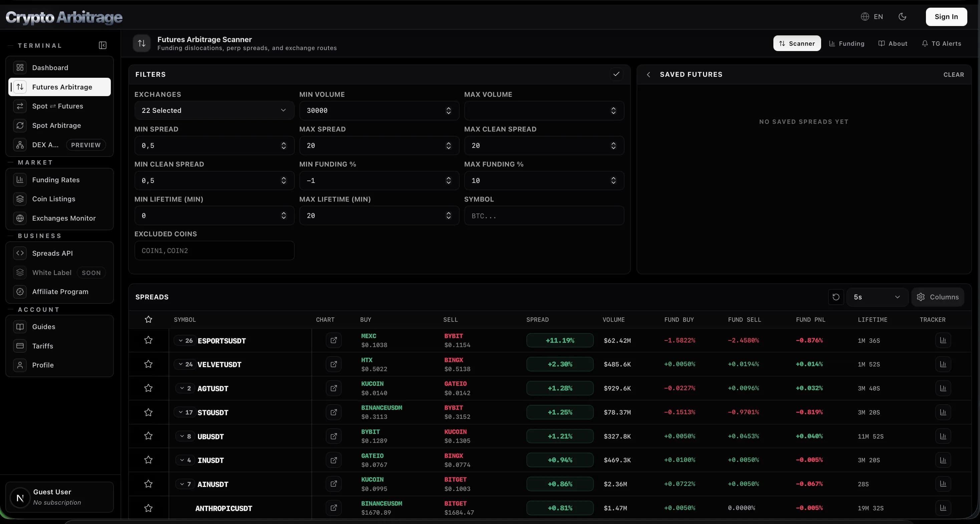Expand the 24 routes for VELVETUSDT
This screenshot has width=980, height=524.
185,364
